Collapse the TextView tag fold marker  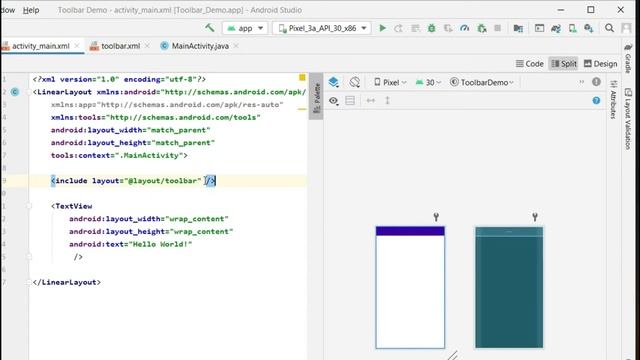pyautogui.click(x=29, y=206)
